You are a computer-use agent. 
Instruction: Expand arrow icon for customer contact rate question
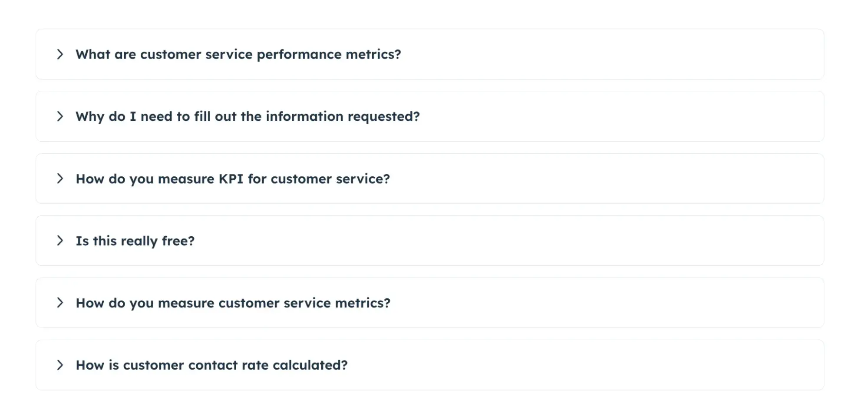(60, 365)
